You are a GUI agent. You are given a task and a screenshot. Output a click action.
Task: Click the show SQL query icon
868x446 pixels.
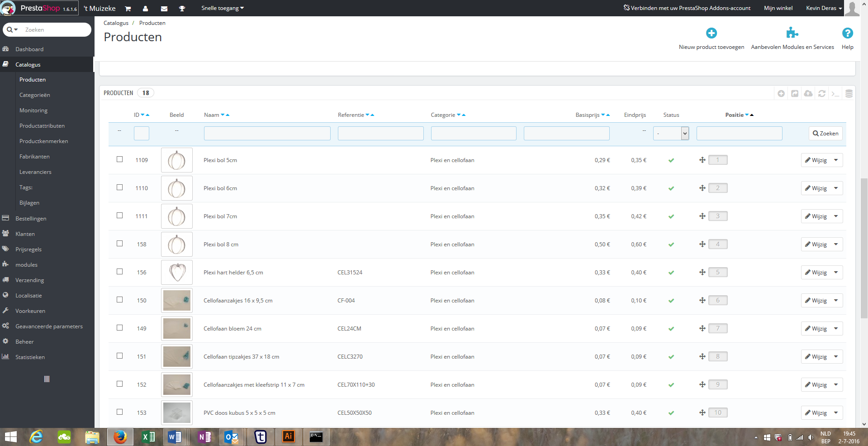(835, 93)
